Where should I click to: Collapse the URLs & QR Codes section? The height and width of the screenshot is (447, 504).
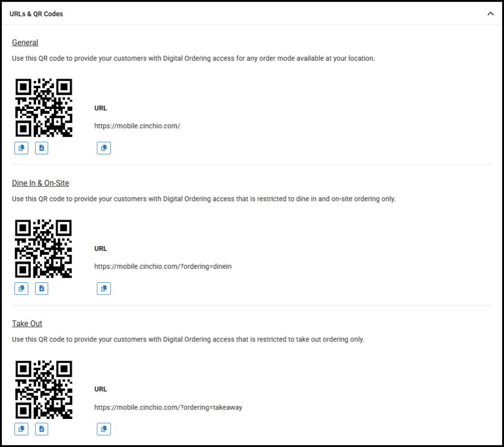click(490, 14)
